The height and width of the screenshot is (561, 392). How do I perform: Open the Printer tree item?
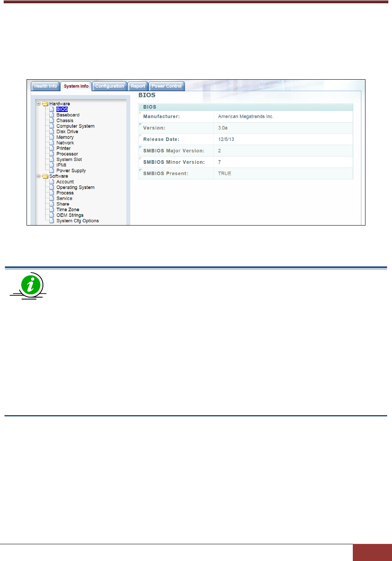coord(63,148)
